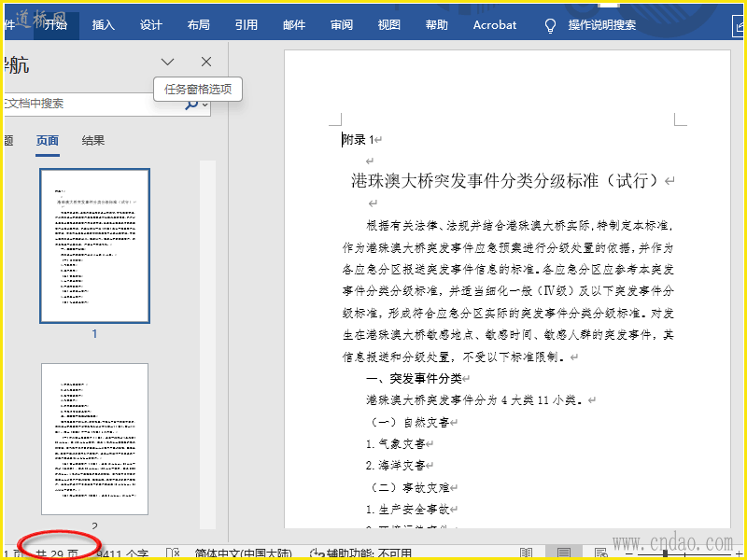The image size is (747, 560).
Task: Select the 审阅 ribbon tab
Action: click(342, 25)
